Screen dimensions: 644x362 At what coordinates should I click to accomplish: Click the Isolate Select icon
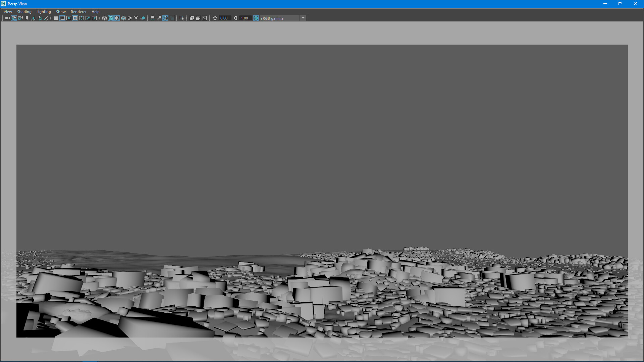[x=182, y=18]
